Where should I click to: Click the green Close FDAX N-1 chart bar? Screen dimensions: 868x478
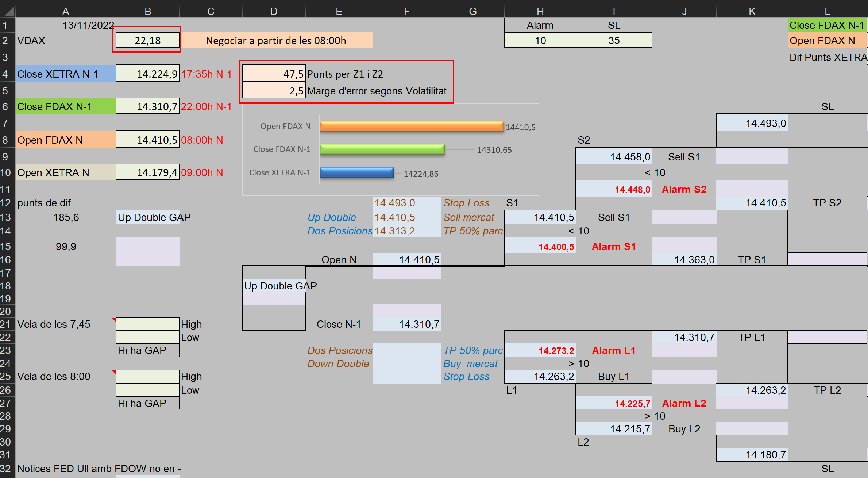tap(382, 149)
